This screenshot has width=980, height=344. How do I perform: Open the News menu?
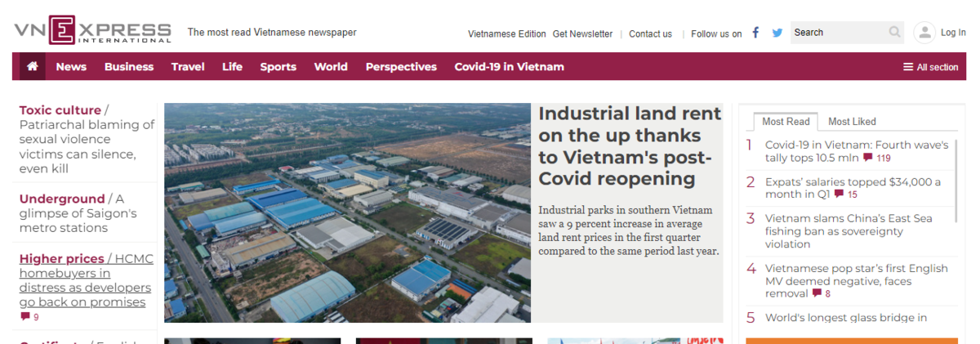click(71, 67)
